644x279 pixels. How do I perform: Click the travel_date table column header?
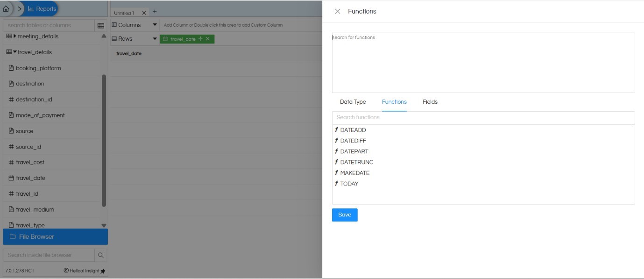tap(129, 54)
